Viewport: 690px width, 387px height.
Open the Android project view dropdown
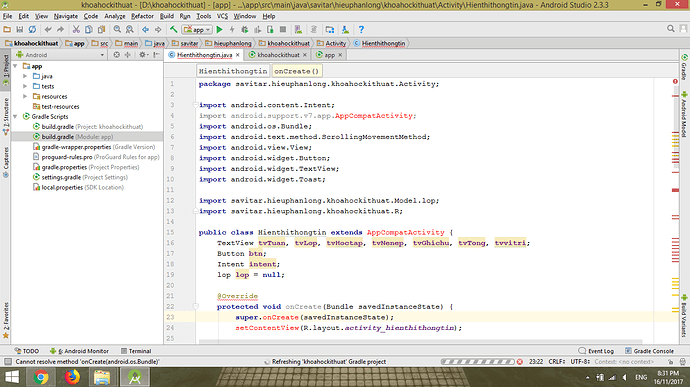click(x=60, y=55)
